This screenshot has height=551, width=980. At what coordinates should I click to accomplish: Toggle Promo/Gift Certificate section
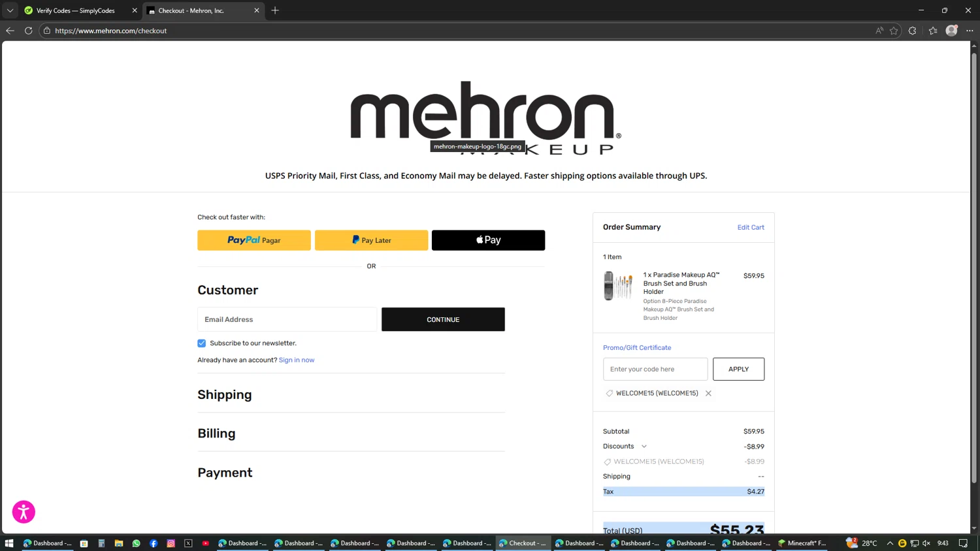click(x=637, y=348)
